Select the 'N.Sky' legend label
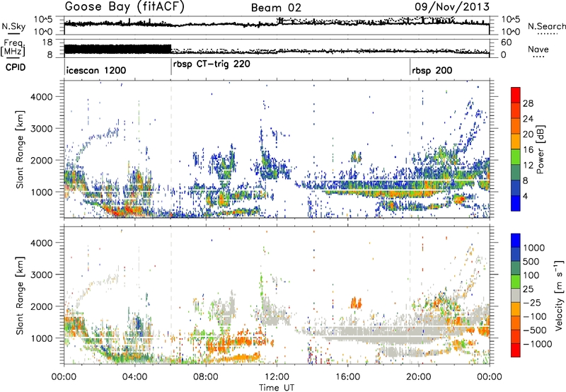This screenshot has width=566, height=392. (x=13, y=26)
